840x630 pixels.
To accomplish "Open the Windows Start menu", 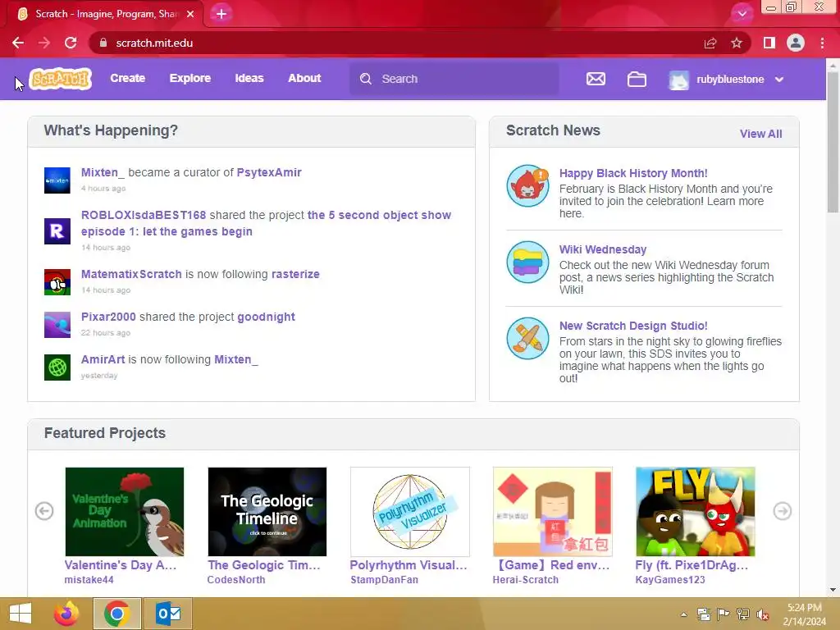I will pyautogui.click(x=21, y=614).
